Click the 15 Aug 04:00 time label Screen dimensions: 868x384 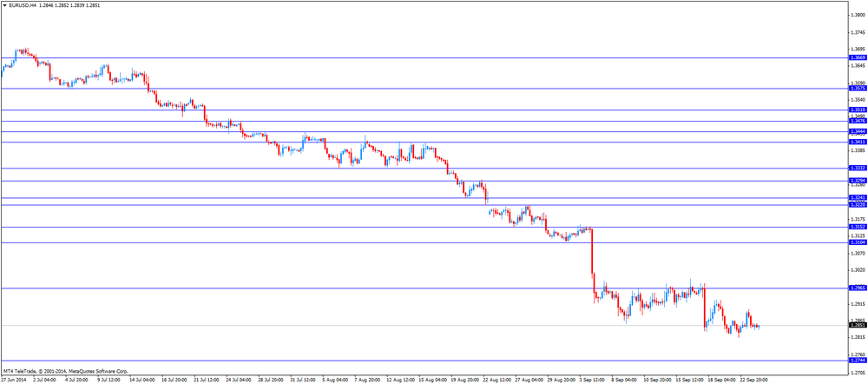tap(431, 381)
